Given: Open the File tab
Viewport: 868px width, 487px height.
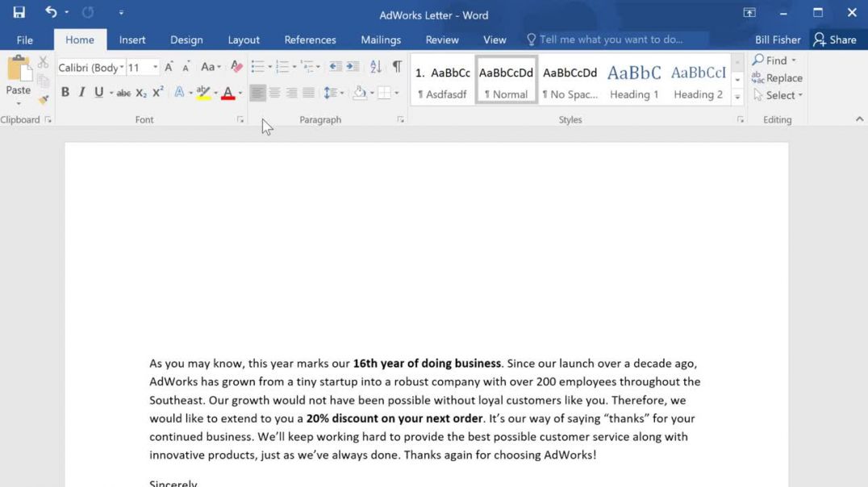Looking at the screenshot, I should [24, 40].
